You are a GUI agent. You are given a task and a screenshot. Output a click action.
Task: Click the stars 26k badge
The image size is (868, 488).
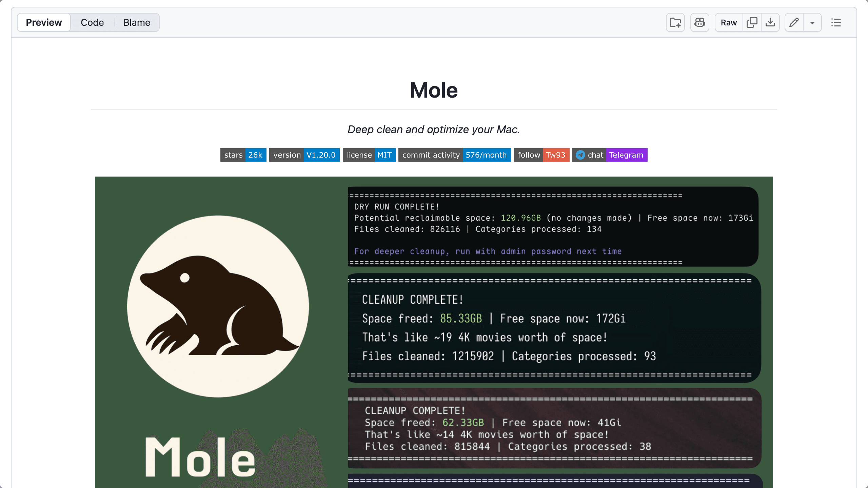coord(243,155)
